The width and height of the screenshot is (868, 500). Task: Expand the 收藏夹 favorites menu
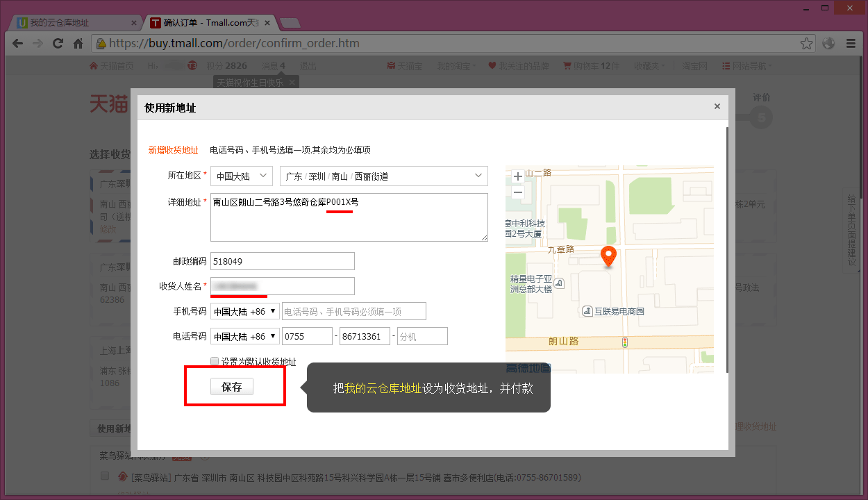pyautogui.click(x=649, y=66)
